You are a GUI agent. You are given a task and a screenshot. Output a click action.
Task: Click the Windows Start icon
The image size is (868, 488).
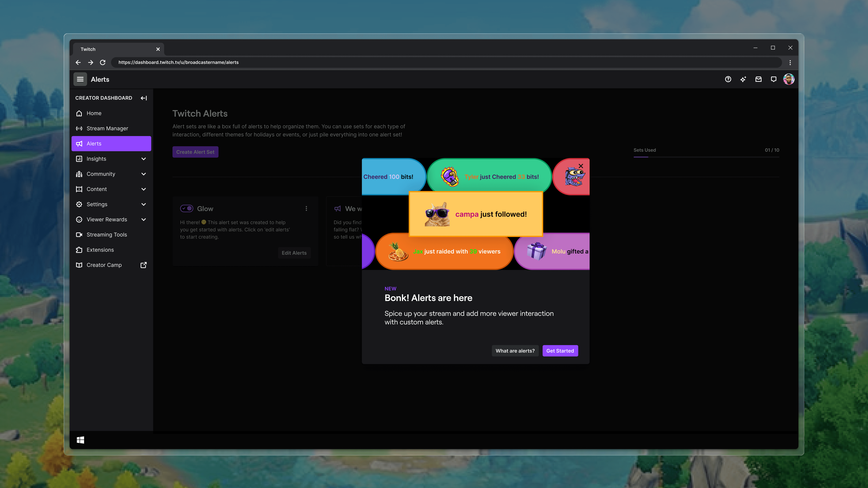point(80,440)
